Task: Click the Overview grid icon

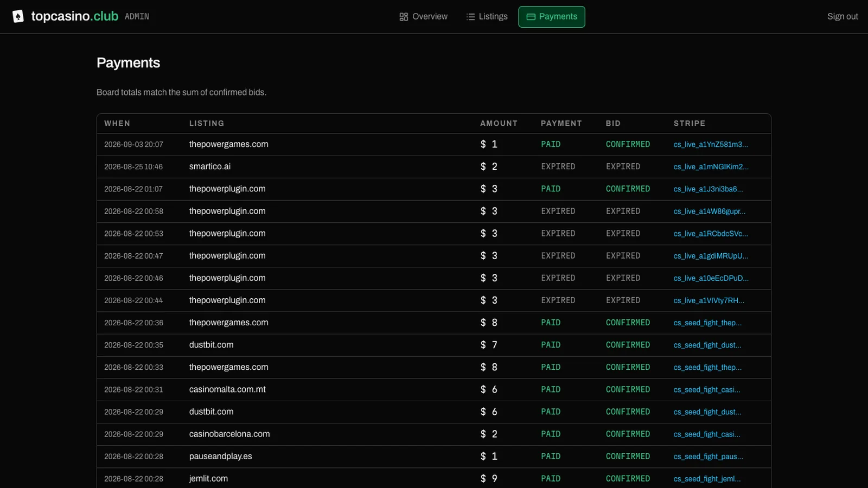Action: 404,17
